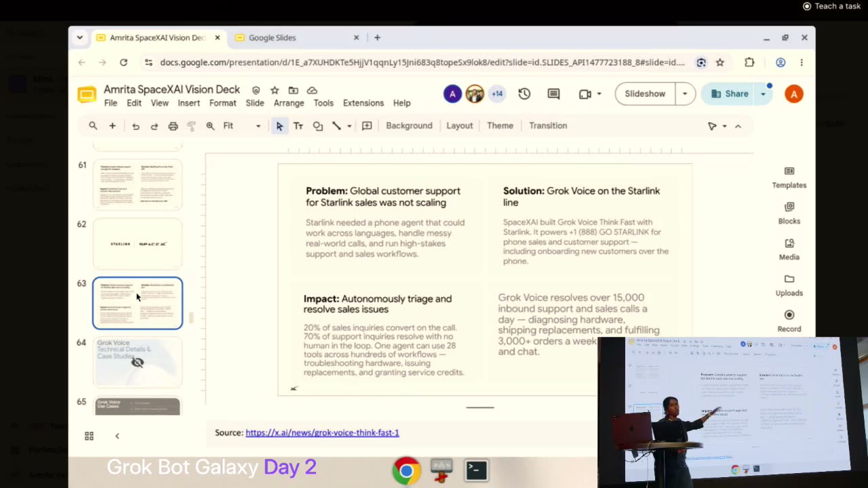Open the Arrange menu
868x488 pixels.
pyautogui.click(x=289, y=103)
